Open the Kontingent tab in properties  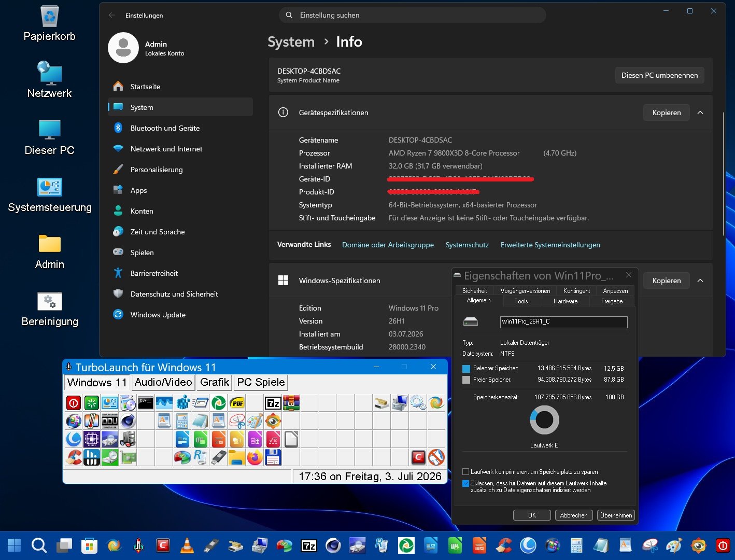click(x=576, y=291)
